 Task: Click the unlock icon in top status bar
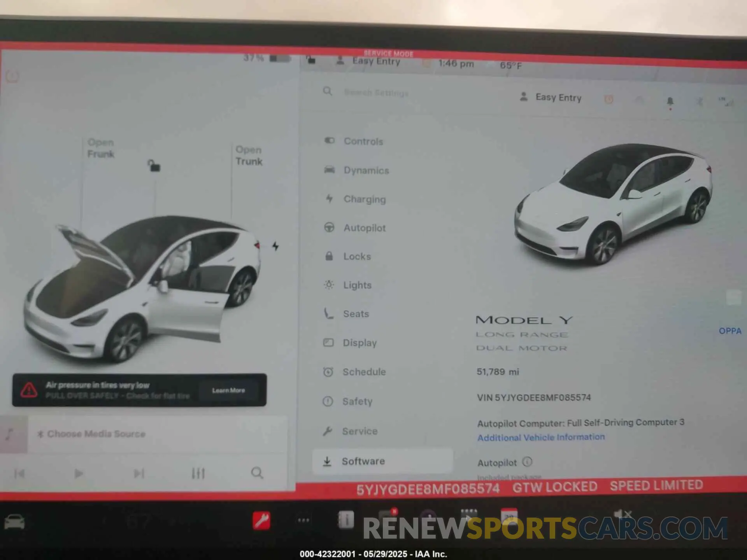click(x=310, y=59)
